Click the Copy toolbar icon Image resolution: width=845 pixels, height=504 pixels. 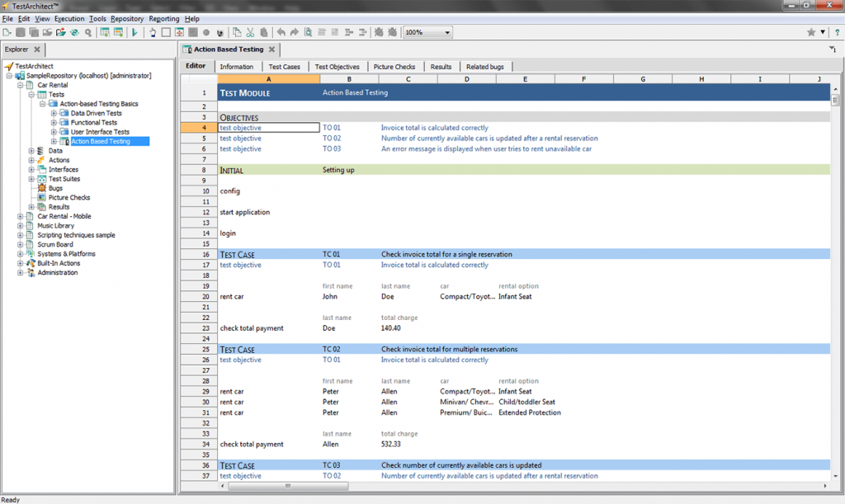pyautogui.click(x=237, y=32)
